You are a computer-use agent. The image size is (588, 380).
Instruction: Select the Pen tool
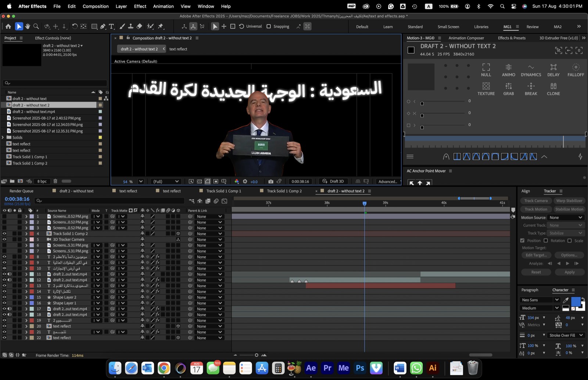(103, 26)
